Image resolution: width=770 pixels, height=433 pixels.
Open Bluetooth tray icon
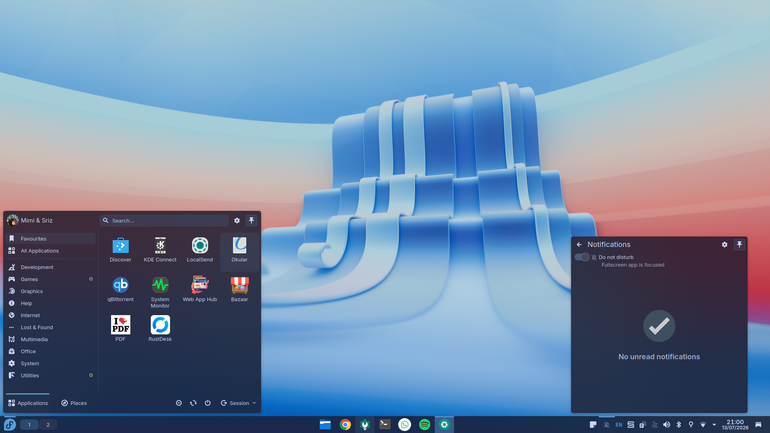point(679,425)
